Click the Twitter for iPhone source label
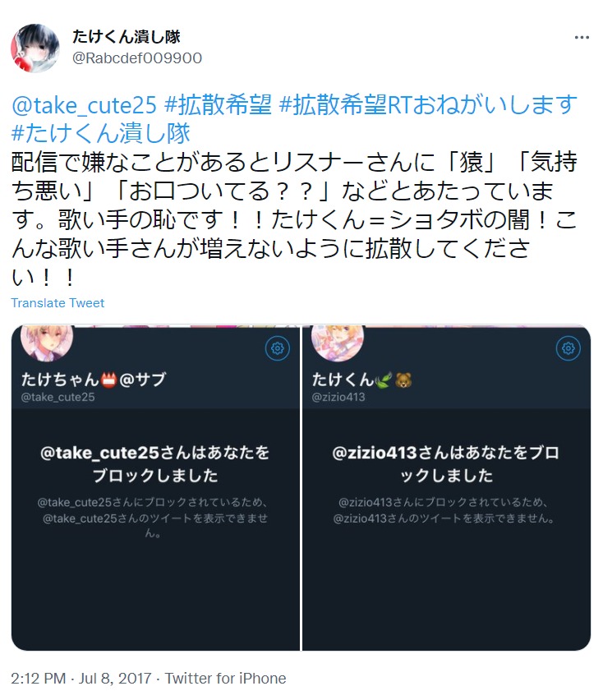Image resolution: width=603 pixels, height=700 pixels. [x=225, y=678]
